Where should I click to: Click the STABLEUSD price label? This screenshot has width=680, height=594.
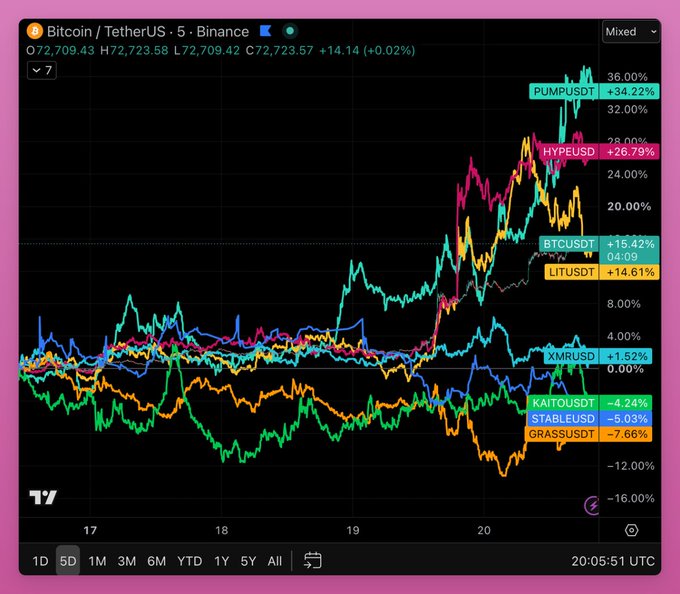point(563,418)
